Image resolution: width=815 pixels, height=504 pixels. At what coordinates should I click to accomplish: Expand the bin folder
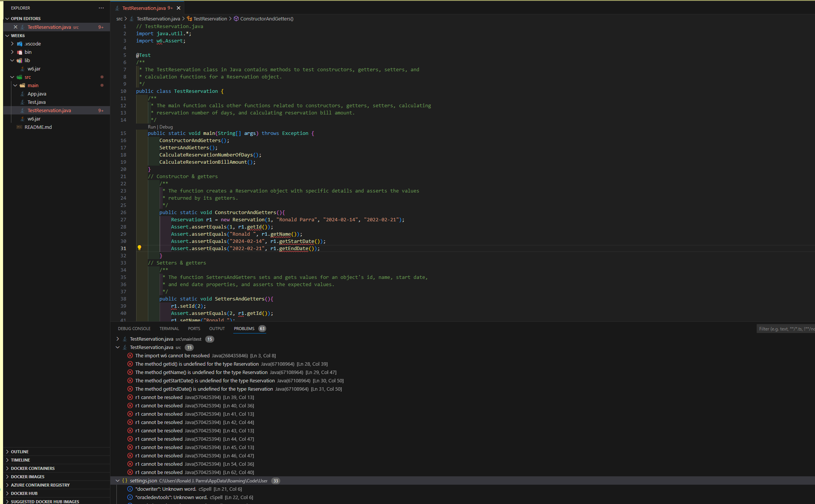click(x=12, y=52)
